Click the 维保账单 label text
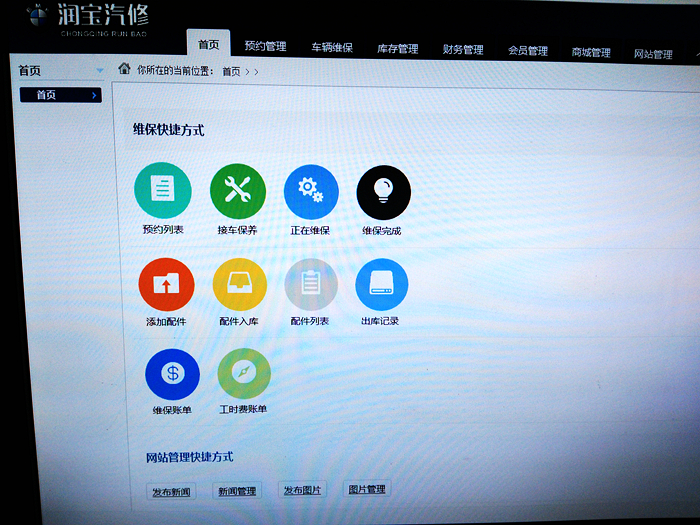The height and width of the screenshot is (525, 700). [x=172, y=410]
